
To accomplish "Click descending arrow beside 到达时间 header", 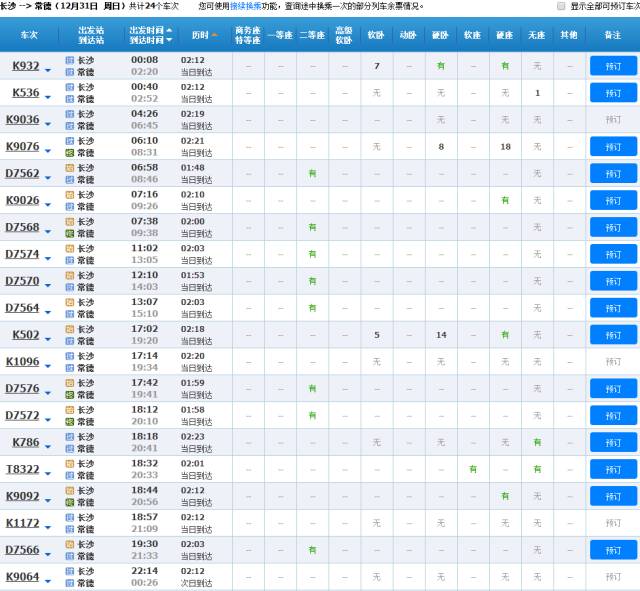I will (169, 40).
